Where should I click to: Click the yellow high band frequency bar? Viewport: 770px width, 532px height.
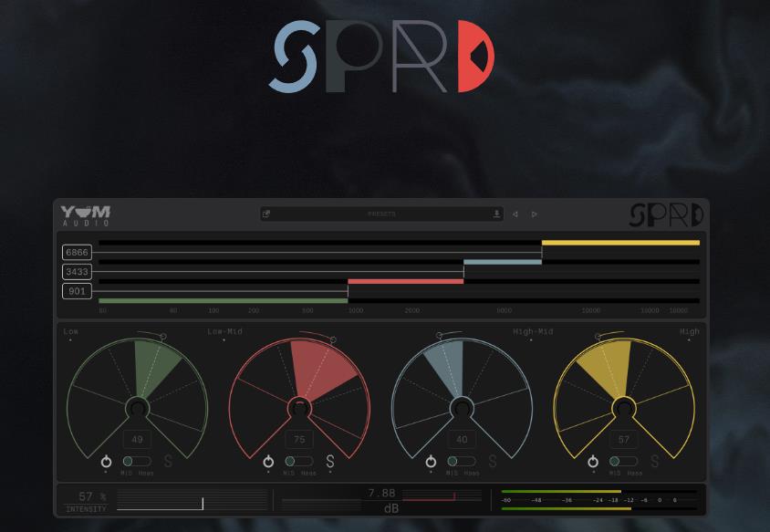[620, 243]
